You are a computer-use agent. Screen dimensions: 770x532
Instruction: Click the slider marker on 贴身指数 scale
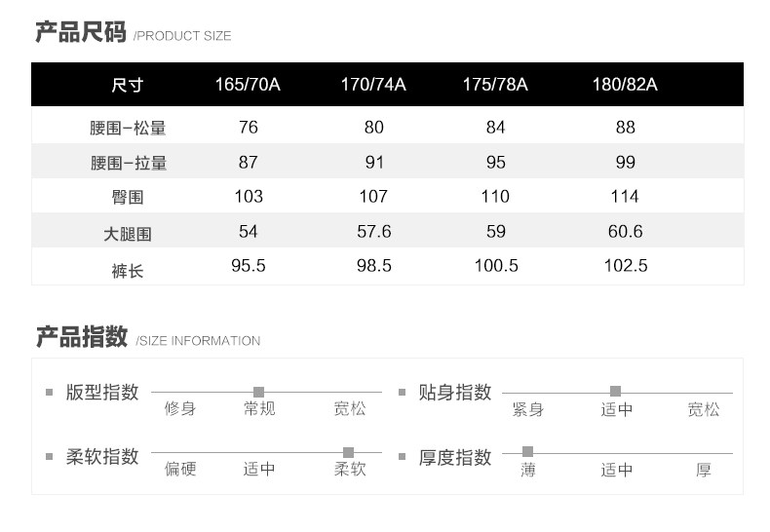[615, 392]
